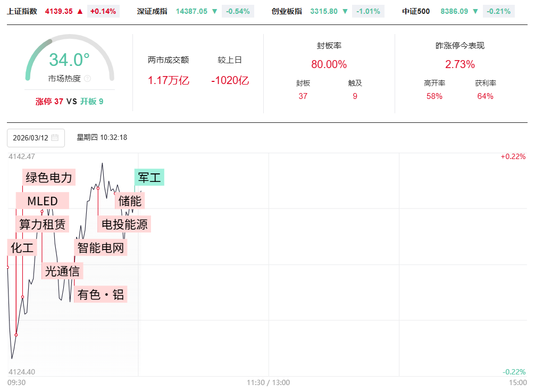Open the 上证指数 index link
This screenshot has width=543, height=392.
[22, 11]
